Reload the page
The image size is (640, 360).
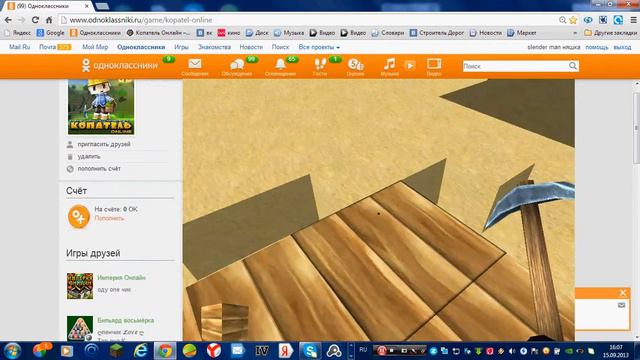coord(36,20)
